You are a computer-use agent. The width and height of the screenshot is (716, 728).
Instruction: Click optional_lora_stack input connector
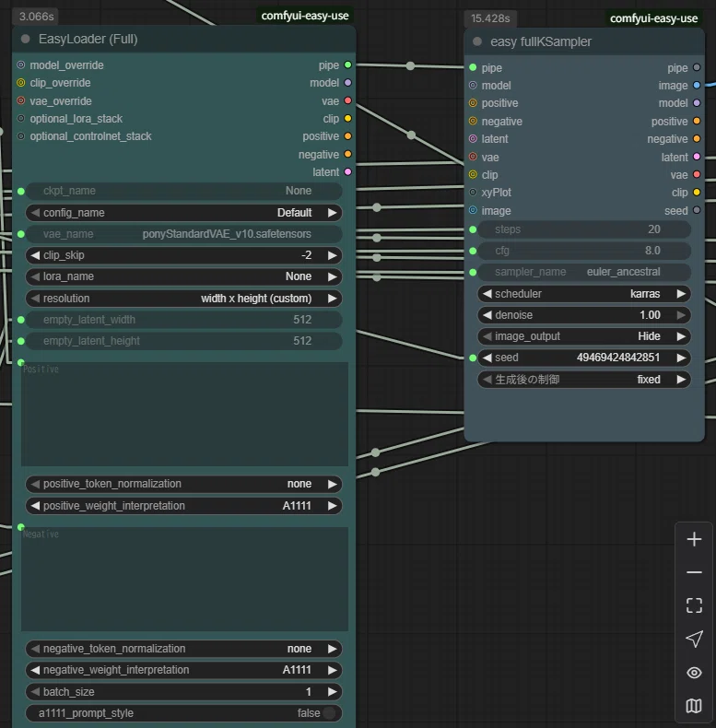pos(21,118)
